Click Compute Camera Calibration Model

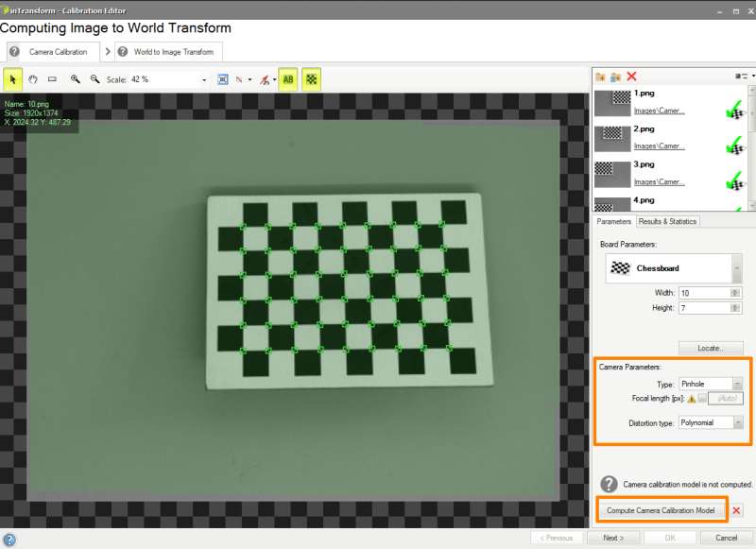[x=661, y=510]
